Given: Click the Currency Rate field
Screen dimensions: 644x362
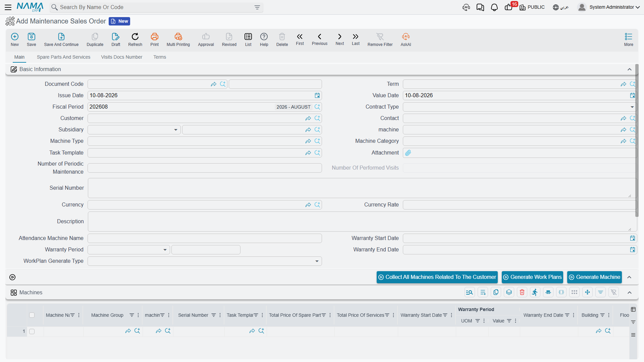Looking at the screenshot, I should click(520, 205).
